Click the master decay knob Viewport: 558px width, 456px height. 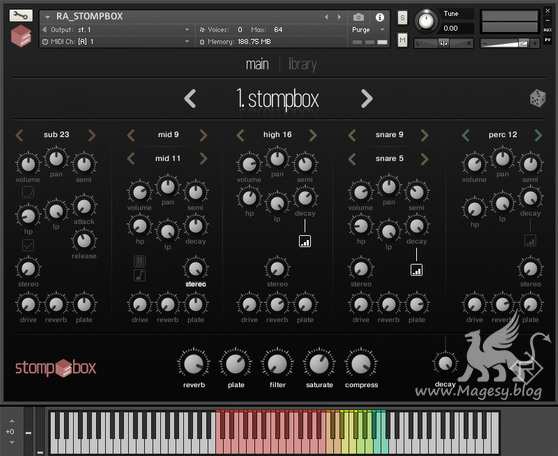coord(445,363)
